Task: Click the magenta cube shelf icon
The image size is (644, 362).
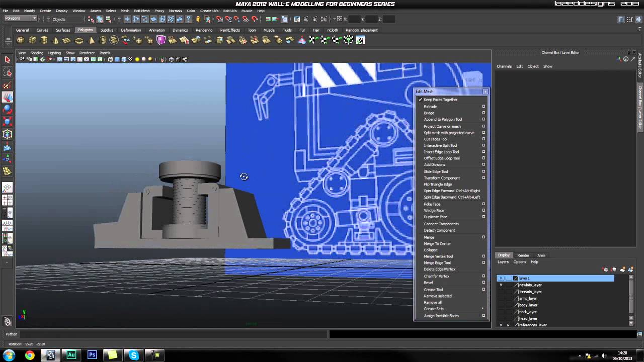Action: click(161, 40)
